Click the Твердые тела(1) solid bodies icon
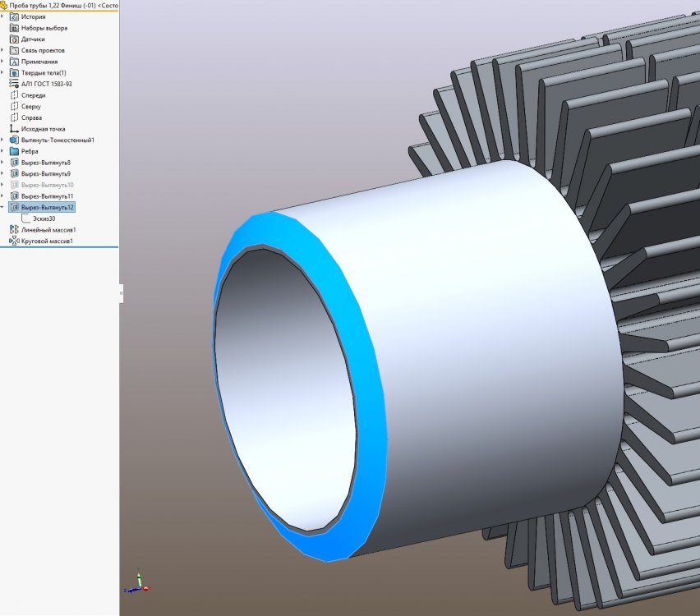The height and width of the screenshot is (616, 700). pyautogui.click(x=14, y=73)
